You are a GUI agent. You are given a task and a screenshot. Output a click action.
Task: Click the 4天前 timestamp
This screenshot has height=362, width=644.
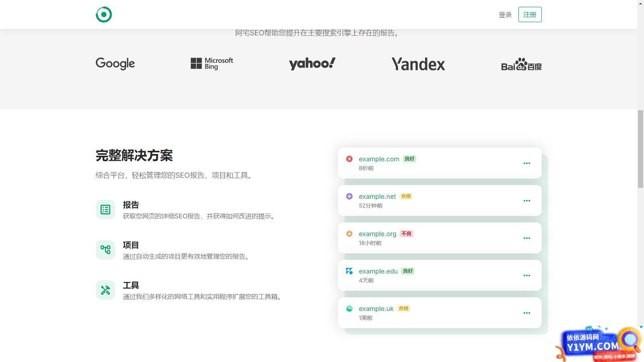pos(366,280)
